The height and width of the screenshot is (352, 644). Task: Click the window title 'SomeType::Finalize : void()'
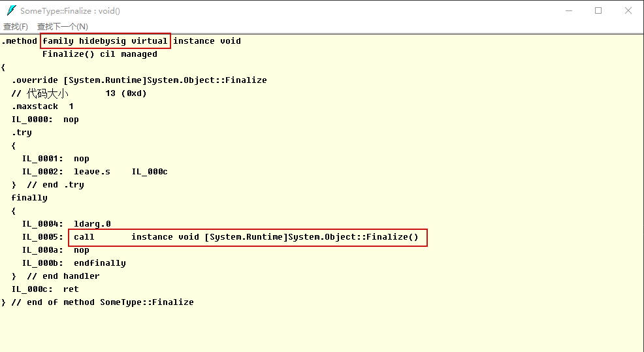71,10
